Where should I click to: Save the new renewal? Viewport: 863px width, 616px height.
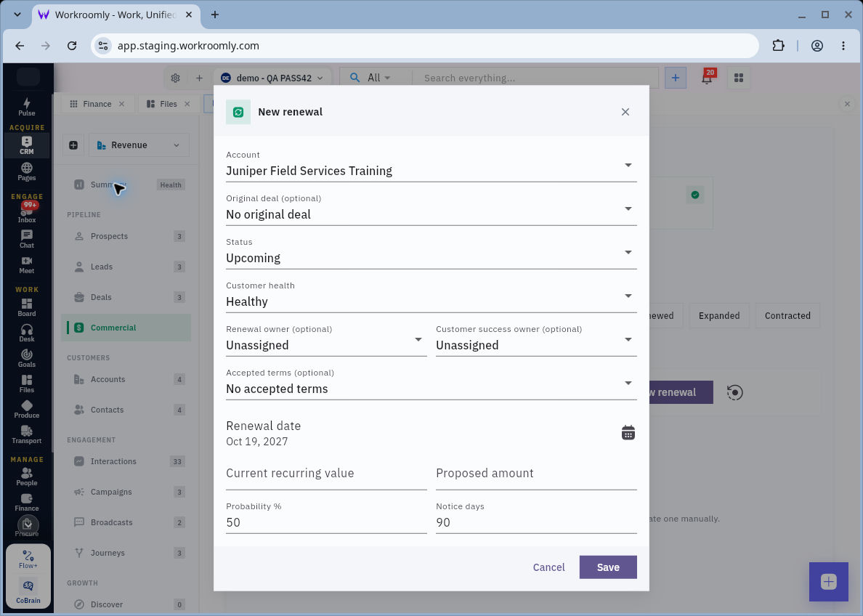click(607, 567)
